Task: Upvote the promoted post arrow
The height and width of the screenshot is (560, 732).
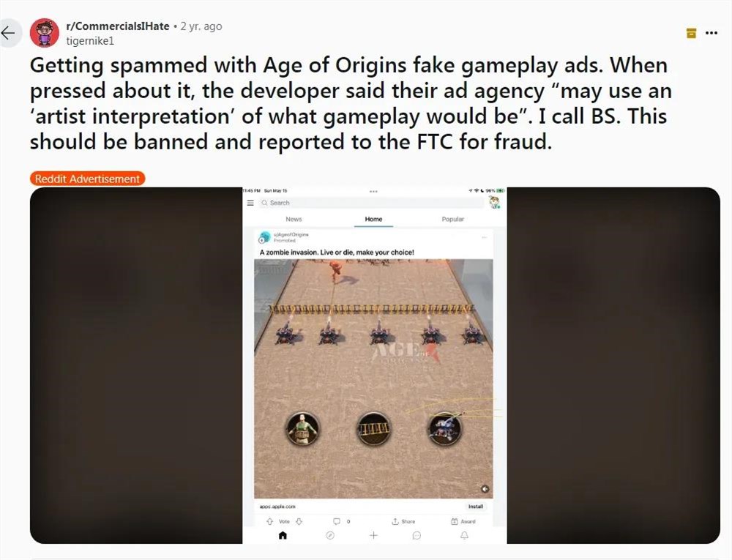Action: click(x=270, y=521)
